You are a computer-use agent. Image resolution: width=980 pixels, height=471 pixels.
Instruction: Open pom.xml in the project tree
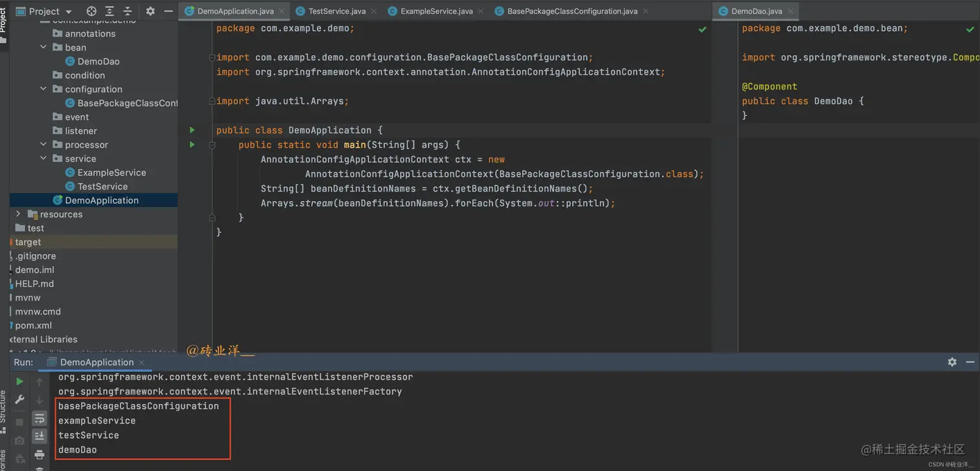[33, 325]
